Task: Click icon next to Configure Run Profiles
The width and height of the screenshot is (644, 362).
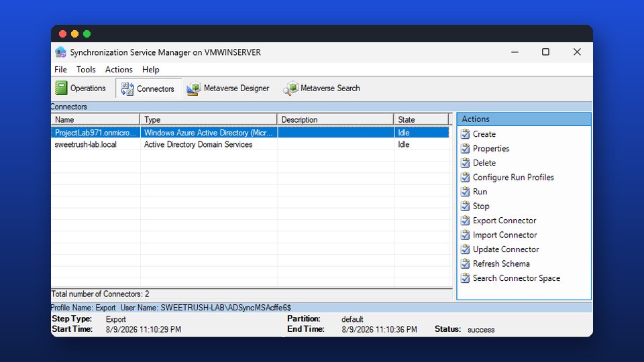Action: point(465,177)
